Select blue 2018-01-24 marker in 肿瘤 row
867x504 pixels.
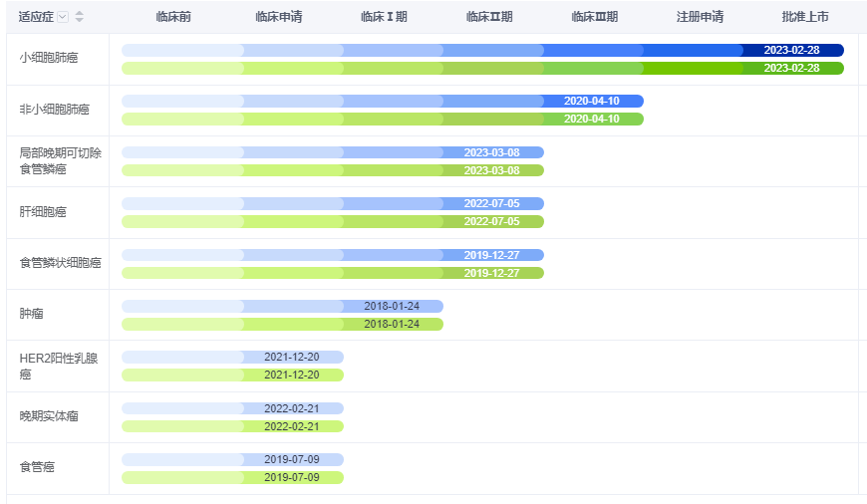tap(391, 306)
